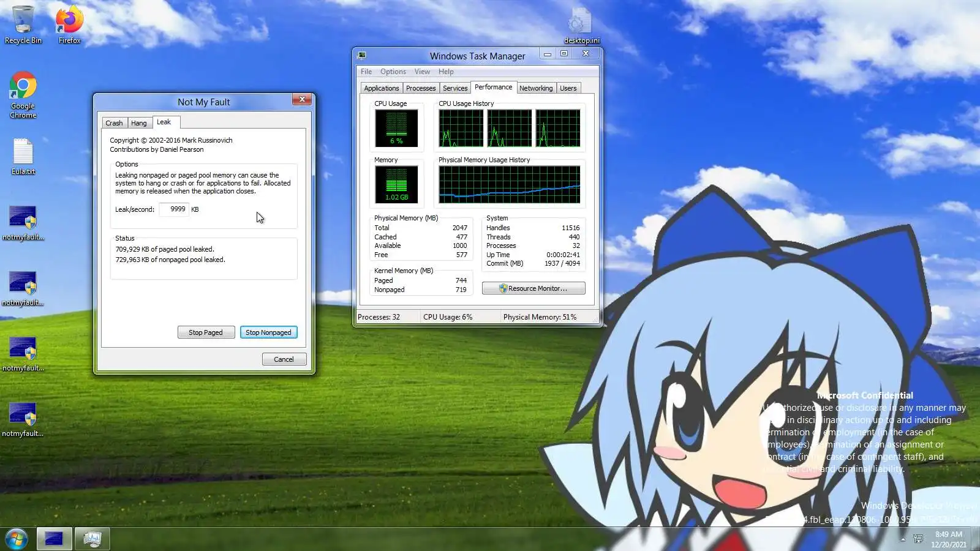Close the Not My Fault window
The image size is (980, 551).
[302, 99]
